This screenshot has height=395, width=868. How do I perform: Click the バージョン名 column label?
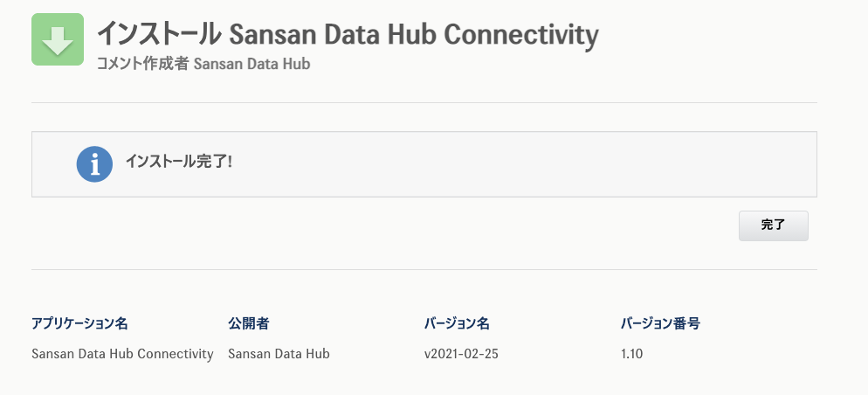(457, 323)
